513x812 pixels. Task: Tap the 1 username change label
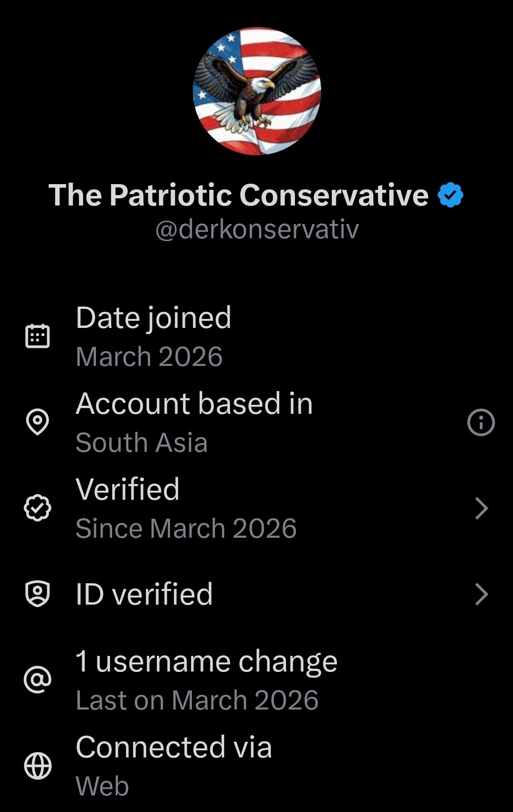click(x=207, y=662)
